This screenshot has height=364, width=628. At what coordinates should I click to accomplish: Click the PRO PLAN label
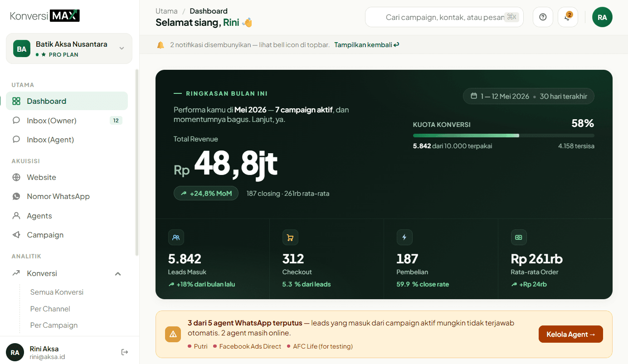(63, 54)
